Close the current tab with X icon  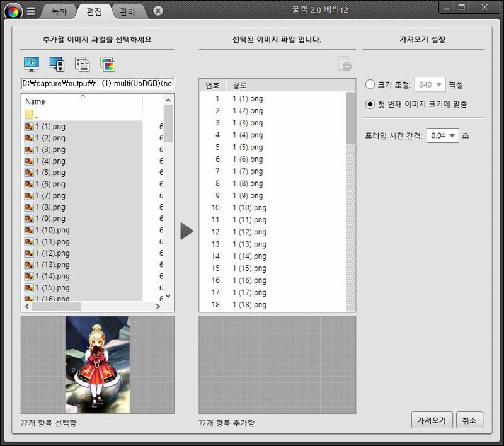click(158, 11)
